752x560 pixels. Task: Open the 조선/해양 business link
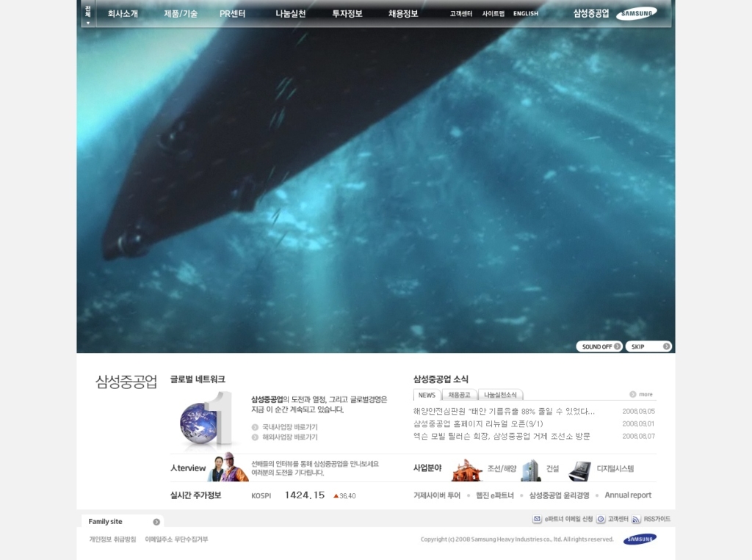coord(502,468)
